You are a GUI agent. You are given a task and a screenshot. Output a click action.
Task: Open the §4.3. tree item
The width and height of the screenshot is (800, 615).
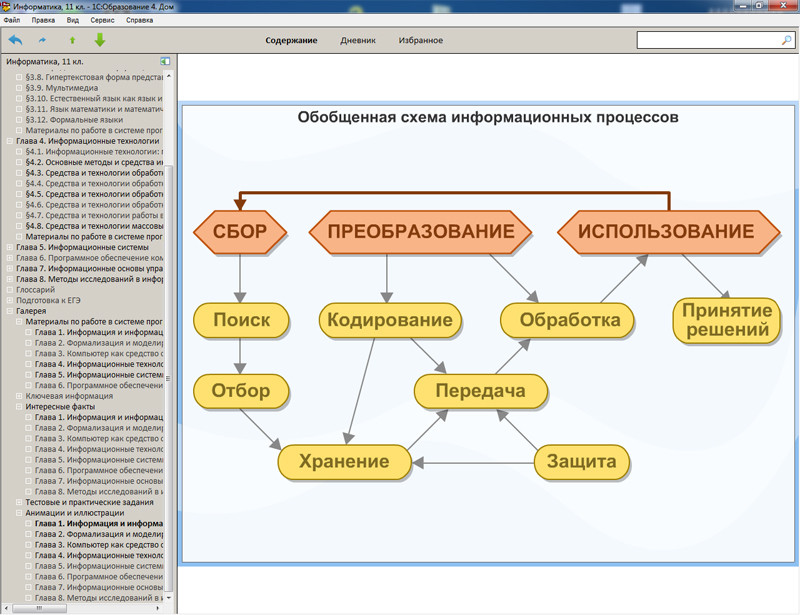[94, 173]
